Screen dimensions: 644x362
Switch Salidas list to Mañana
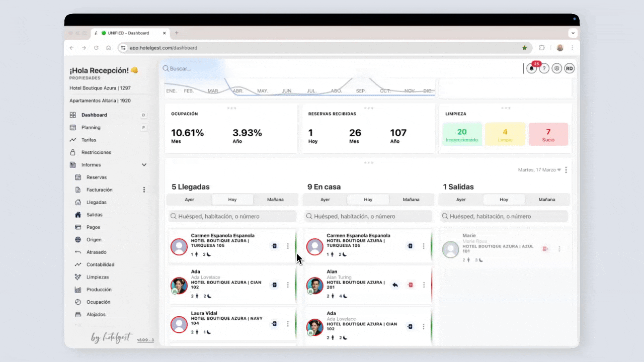click(547, 200)
